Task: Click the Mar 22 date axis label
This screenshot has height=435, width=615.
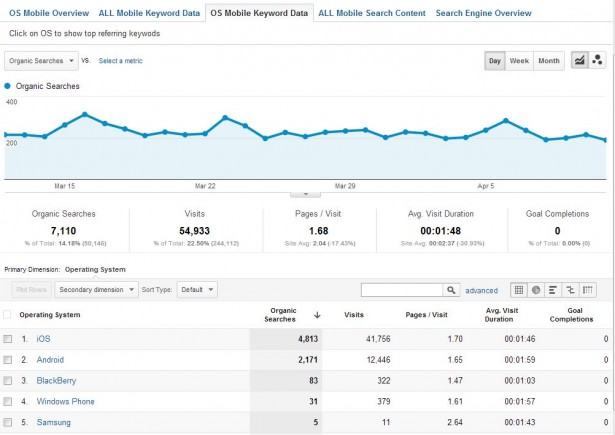Action: click(x=205, y=186)
